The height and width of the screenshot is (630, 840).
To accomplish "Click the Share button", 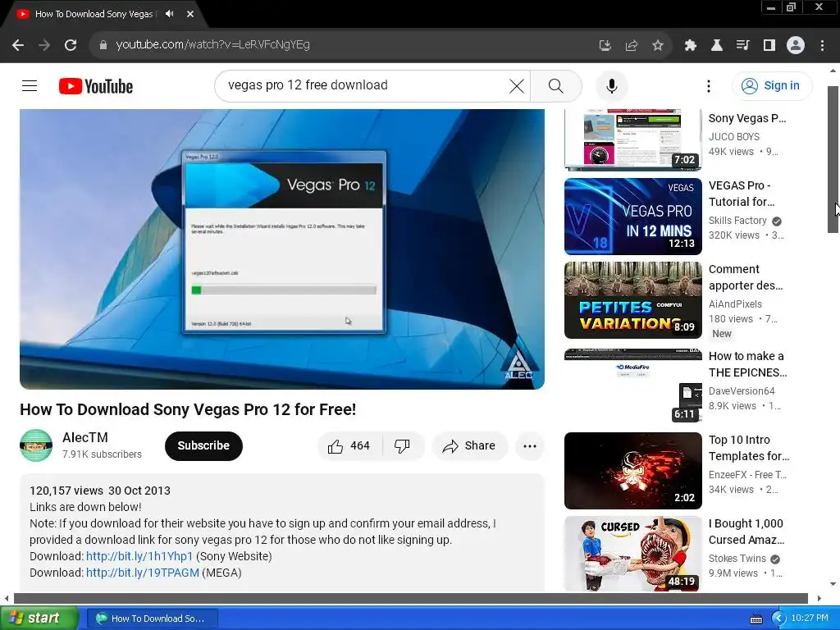I will pyautogui.click(x=469, y=445).
